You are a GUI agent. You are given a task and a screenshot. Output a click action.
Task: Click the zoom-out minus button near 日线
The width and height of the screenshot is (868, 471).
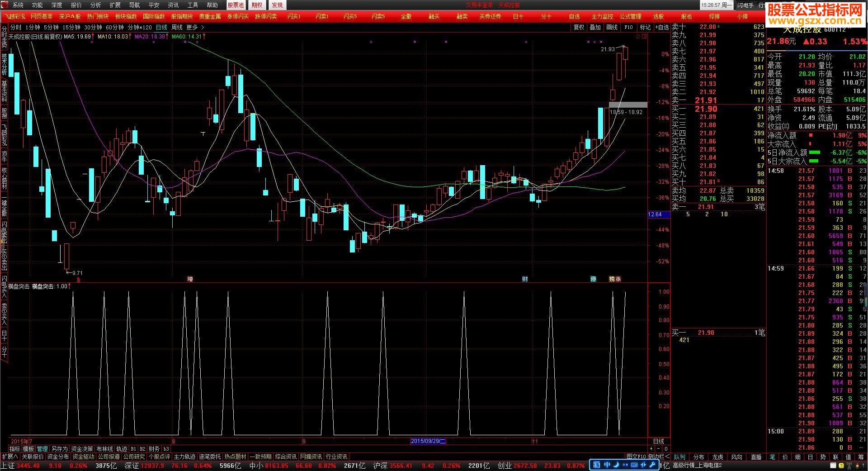[659, 449]
